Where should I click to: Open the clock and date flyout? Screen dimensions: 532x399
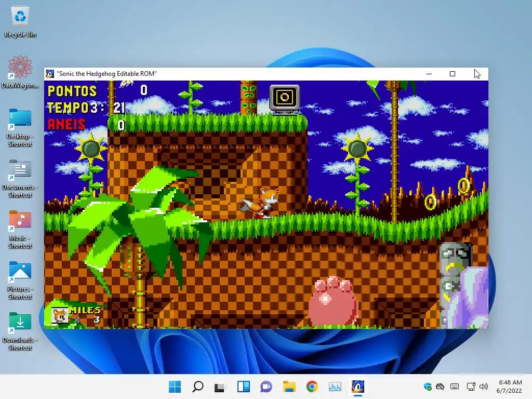(x=509, y=387)
